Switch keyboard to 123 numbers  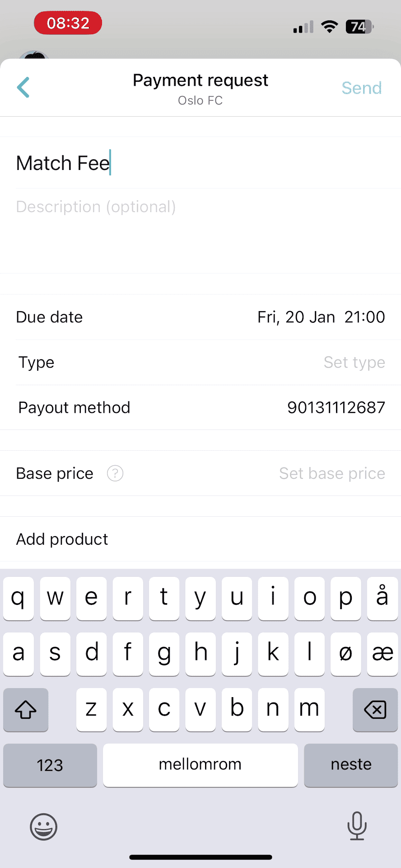pyautogui.click(x=50, y=765)
